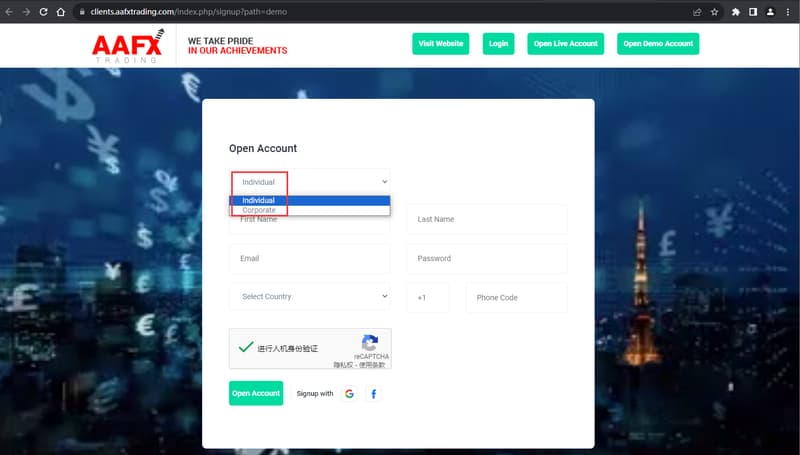
Task: Sign up with Facebook icon
Action: [x=373, y=394]
